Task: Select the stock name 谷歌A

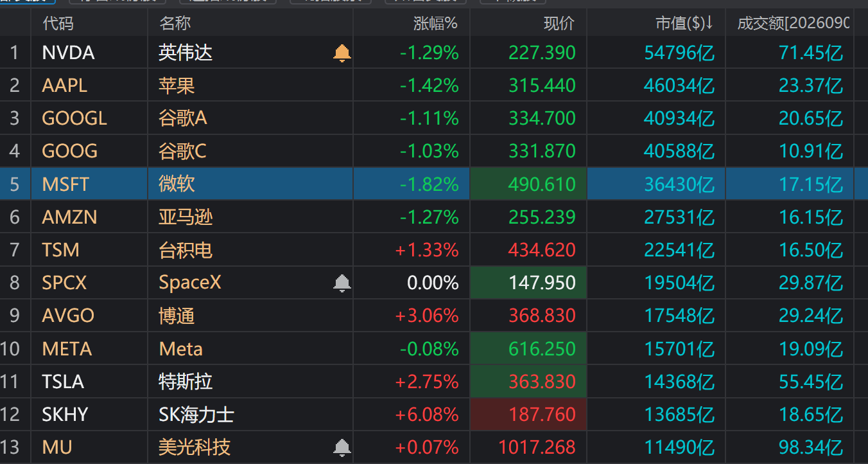Action: click(x=183, y=118)
